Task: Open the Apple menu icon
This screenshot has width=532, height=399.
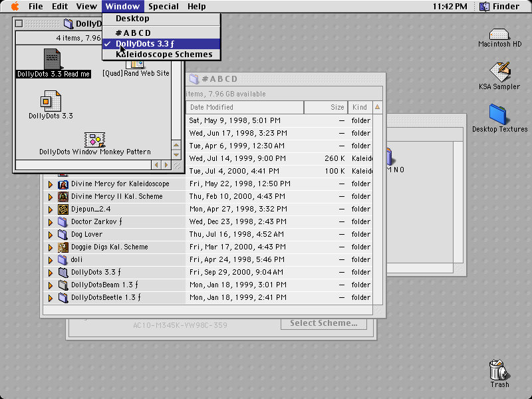Action: (x=15, y=6)
